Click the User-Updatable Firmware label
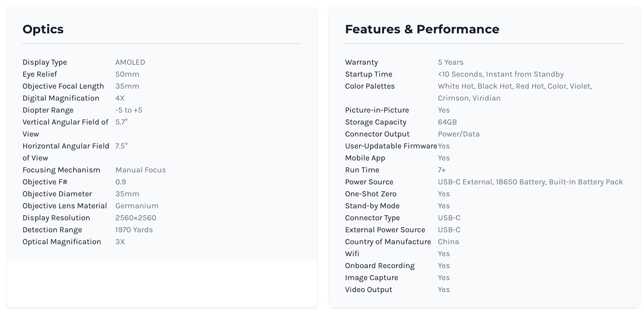The height and width of the screenshot is (314, 644). [x=391, y=146]
